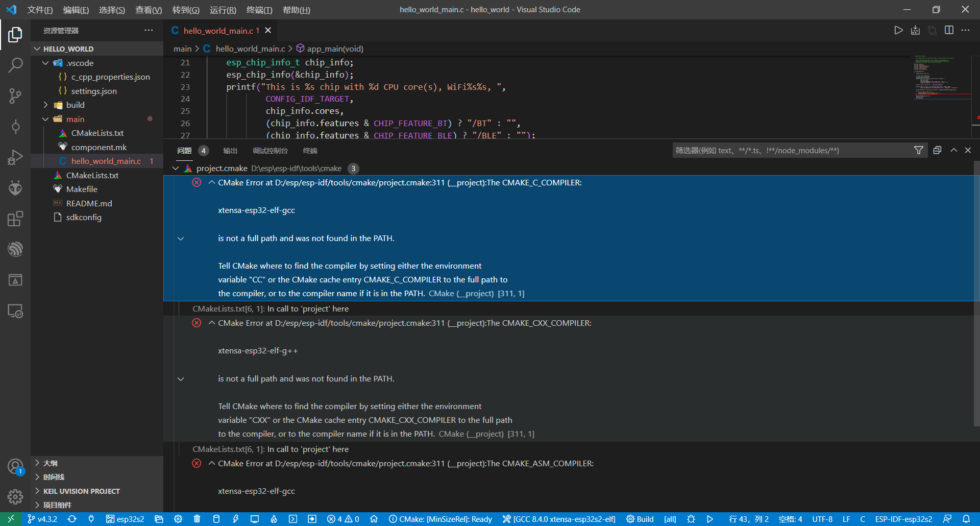Click the synchronize changes icon in status bar

click(x=72, y=519)
